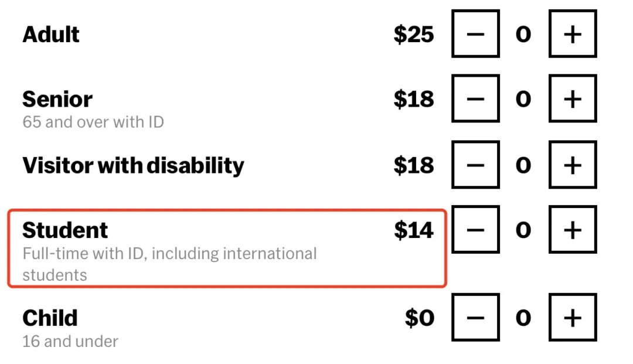Click the Adult ticket label
Screen dimensions: 633x364
51,34
